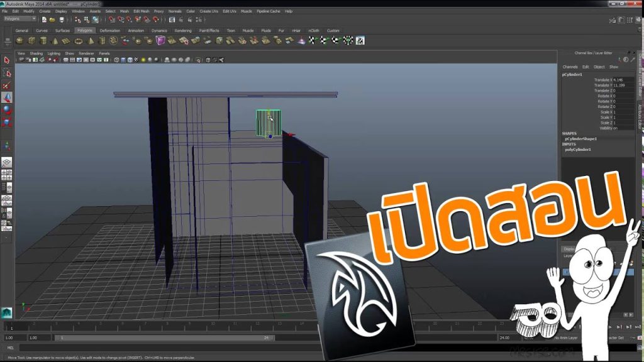644x362 pixels.
Task: Switch to single perspective layout icon
Action: pyautogui.click(x=6, y=163)
